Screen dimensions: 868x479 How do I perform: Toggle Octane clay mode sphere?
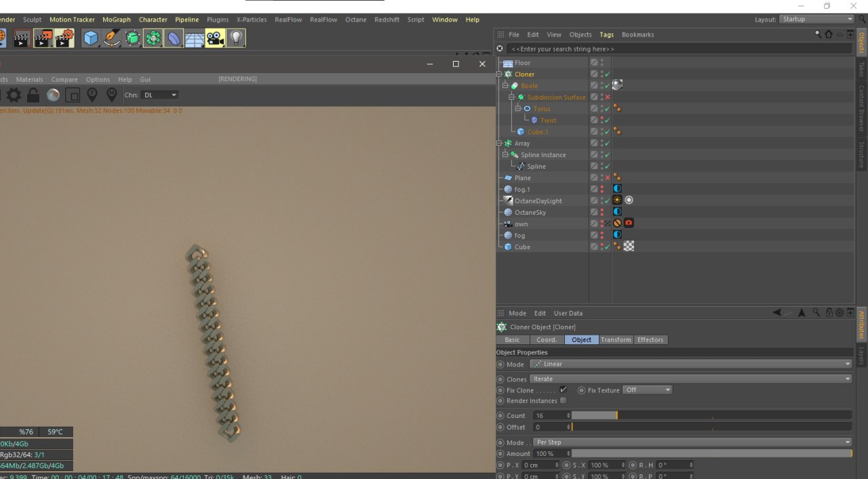(x=53, y=95)
